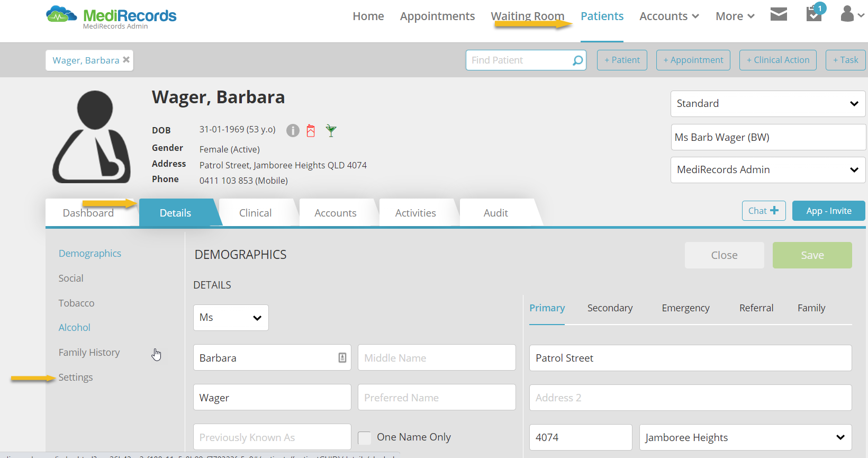Select the Primary address tab
The height and width of the screenshot is (458, 868).
click(x=547, y=308)
